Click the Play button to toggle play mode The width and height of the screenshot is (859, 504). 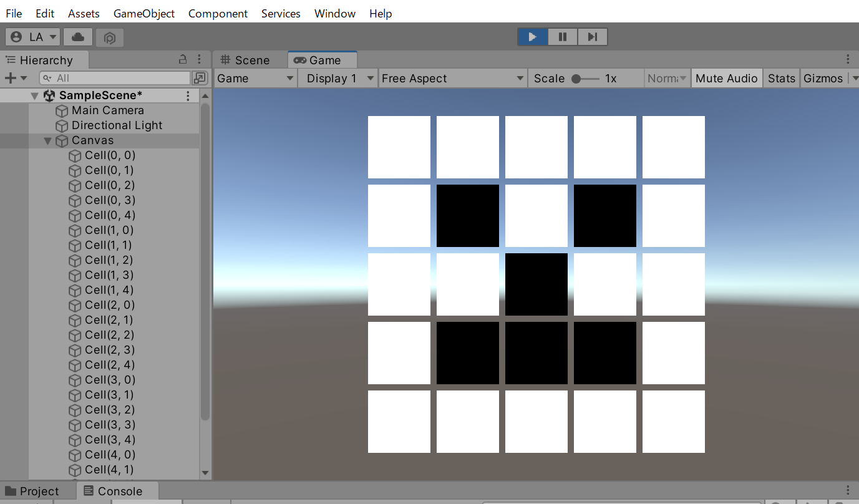pos(532,37)
